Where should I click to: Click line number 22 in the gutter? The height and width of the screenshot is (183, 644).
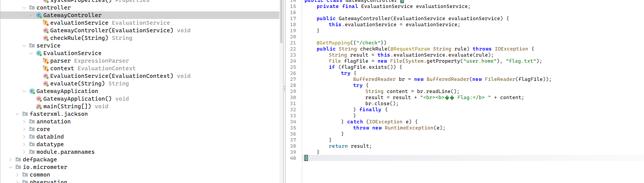293,49
